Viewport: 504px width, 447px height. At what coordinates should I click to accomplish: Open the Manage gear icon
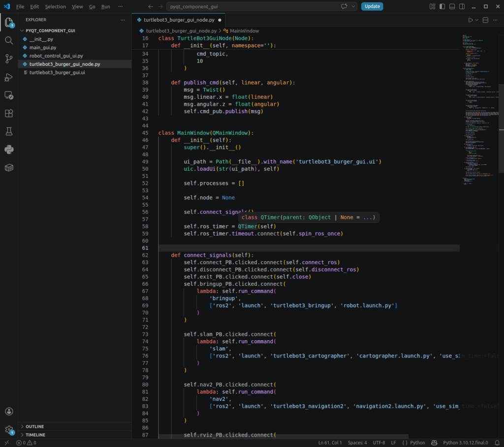point(9,430)
